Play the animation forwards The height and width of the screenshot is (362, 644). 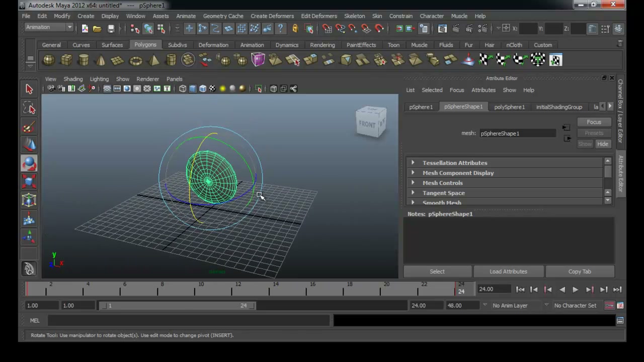pyautogui.click(x=575, y=289)
